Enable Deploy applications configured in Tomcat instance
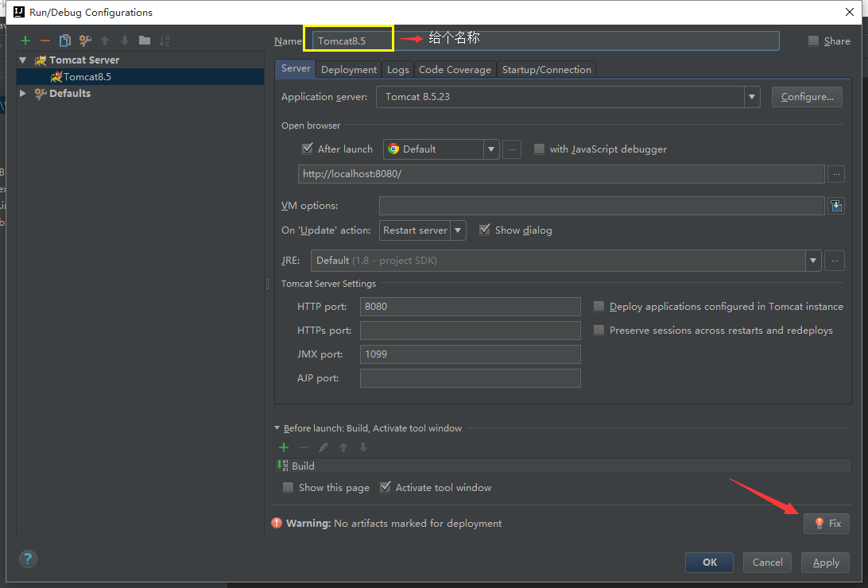The image size is (868, 588). click(599, 306)
